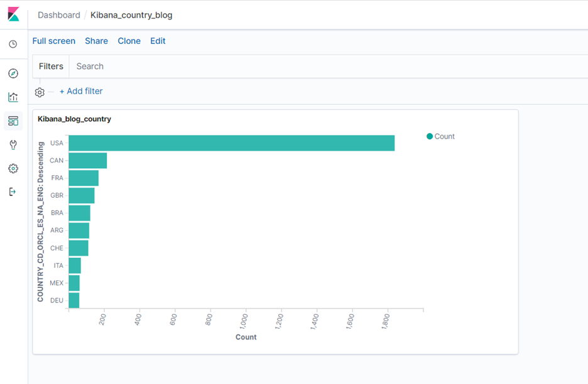Click the Kibana logo

pyautogui.click(x=13, y=14)
